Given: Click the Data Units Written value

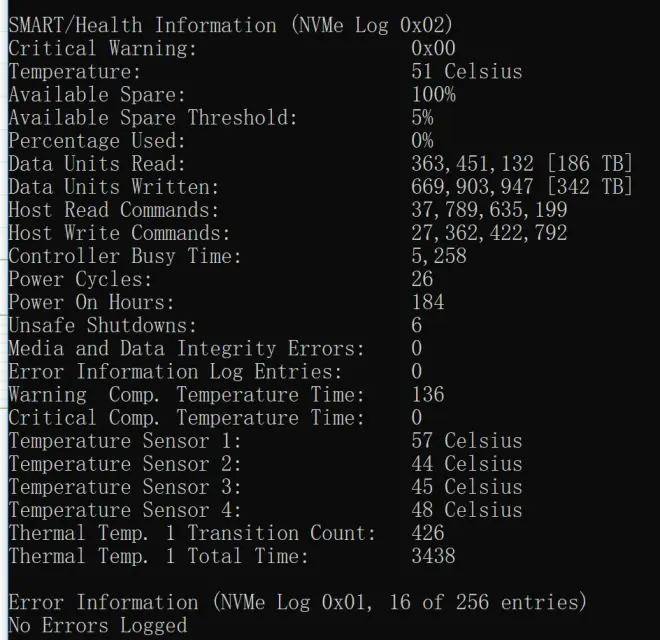Looking at the screenshot, I should (522, 187).
